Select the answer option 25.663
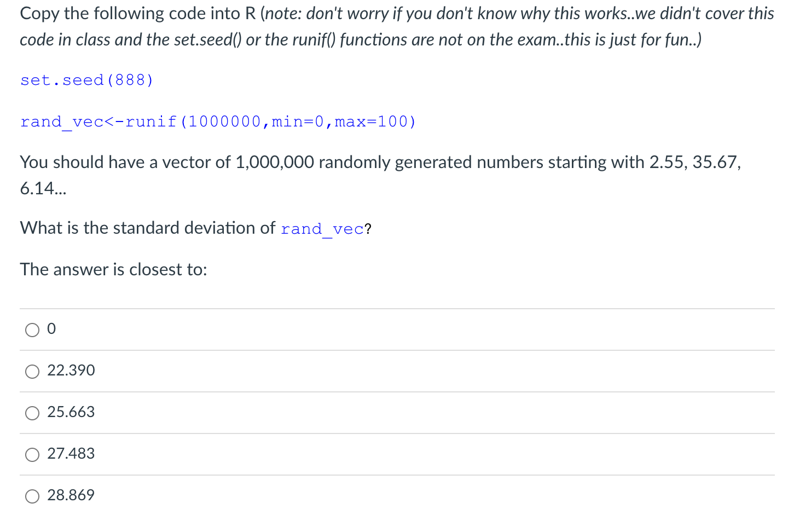Viewport: 788px width, 532px height. coord(32,413)
